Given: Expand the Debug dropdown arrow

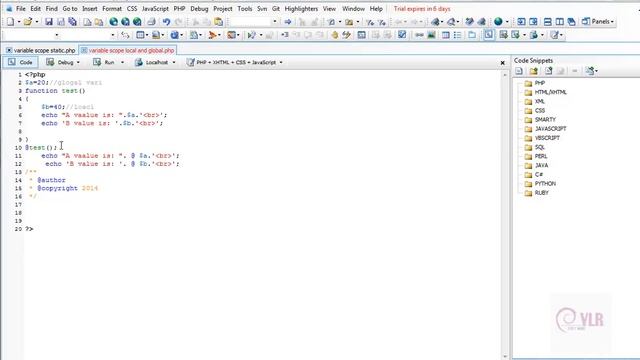Looking at the screenshot, I should tap(78, 62).
